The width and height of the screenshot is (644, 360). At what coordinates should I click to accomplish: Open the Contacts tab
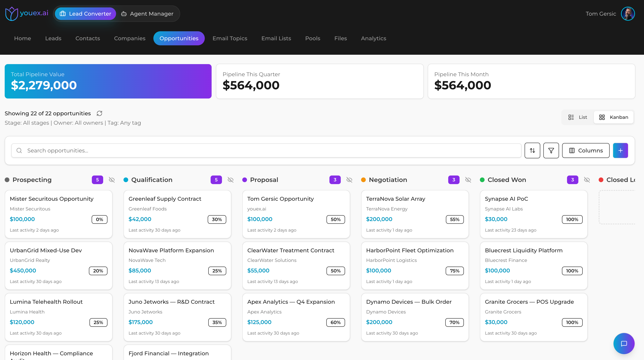pos(88,38)
